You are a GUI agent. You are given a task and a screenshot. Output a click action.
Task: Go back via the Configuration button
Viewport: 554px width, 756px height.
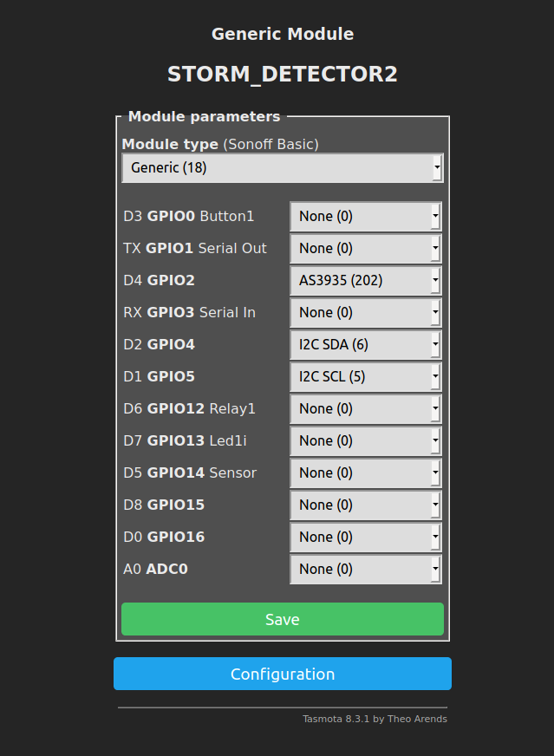pyautogui.click(x=282, y=674)
